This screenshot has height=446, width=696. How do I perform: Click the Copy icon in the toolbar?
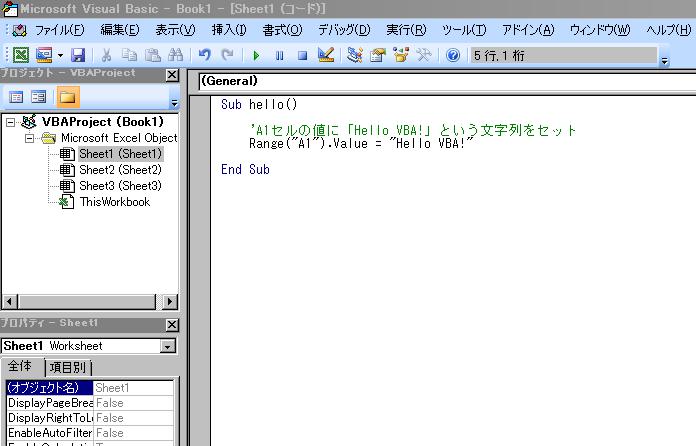click(129, 55)
